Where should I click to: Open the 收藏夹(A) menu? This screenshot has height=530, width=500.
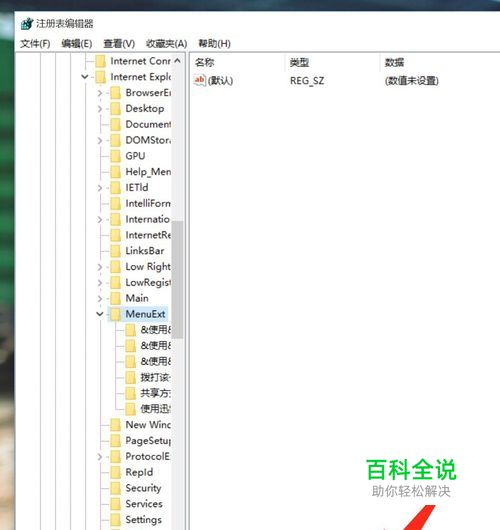(x=166, y=44)
